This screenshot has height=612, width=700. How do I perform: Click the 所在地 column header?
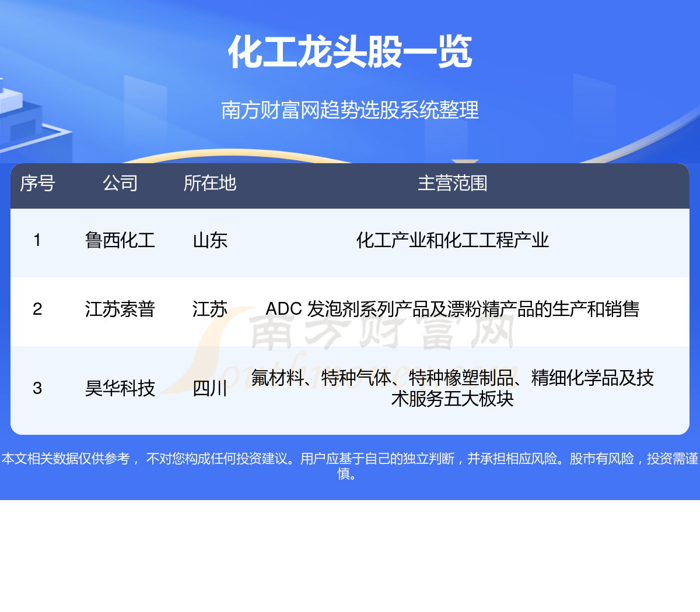pos(210,183)
